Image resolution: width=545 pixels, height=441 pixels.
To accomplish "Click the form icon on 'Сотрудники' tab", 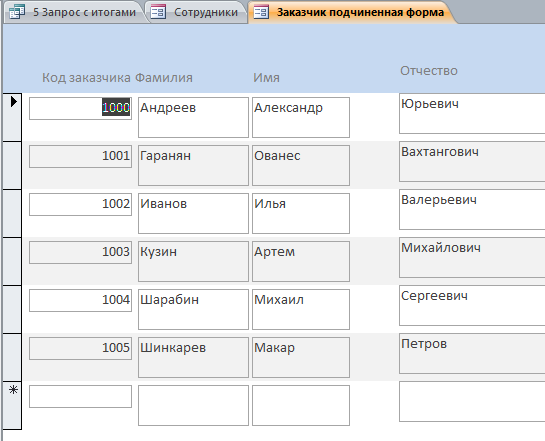I will click(158, 12).
